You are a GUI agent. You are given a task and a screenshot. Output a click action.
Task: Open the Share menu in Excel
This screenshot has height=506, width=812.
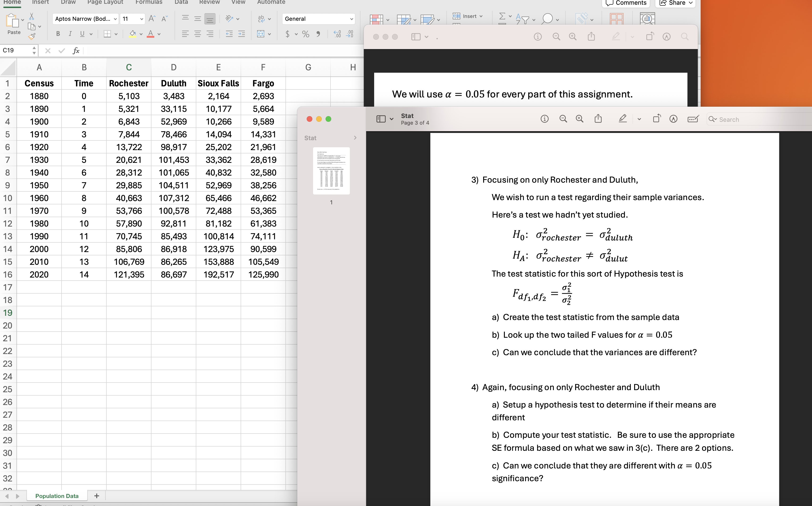click(x=675, y=3)
